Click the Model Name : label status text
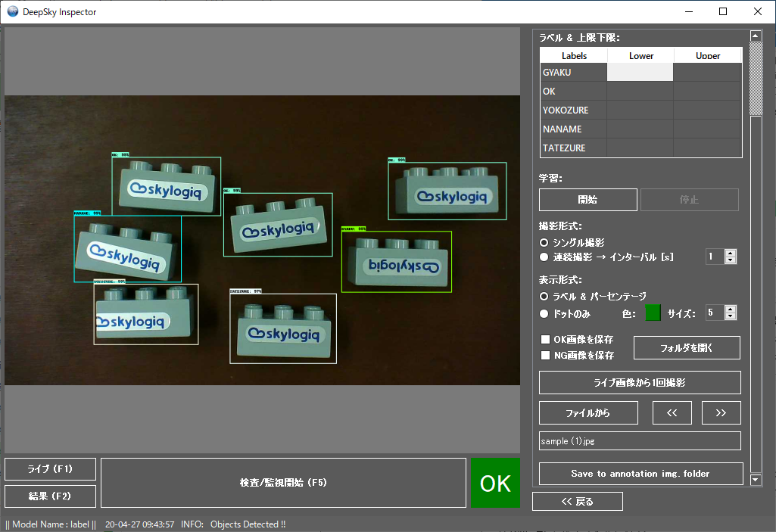Image resolution: width=776 pixels, height=532 pixels. click(x=51, y=524)
